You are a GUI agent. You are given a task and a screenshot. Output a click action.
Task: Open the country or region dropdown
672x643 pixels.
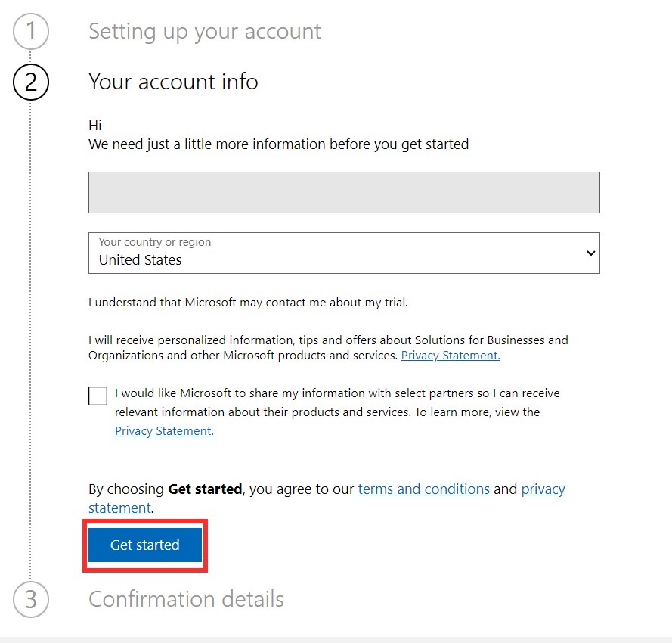(344, 253)
